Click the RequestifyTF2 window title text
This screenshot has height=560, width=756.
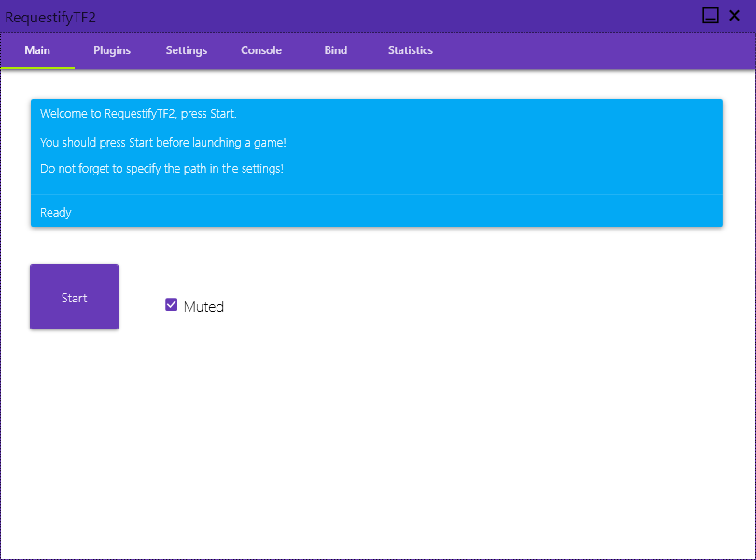pyautogui.click(x=50, y=18)
